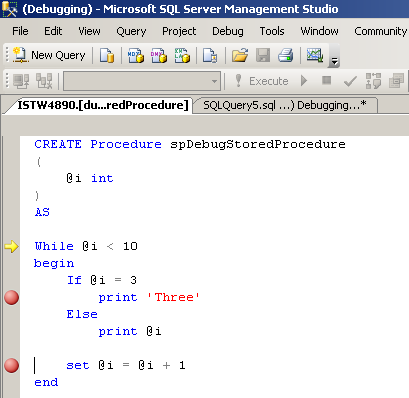Click the 'Else' keyword
Viewport: 409px width, 398px height.
click(x=82, y=314)
